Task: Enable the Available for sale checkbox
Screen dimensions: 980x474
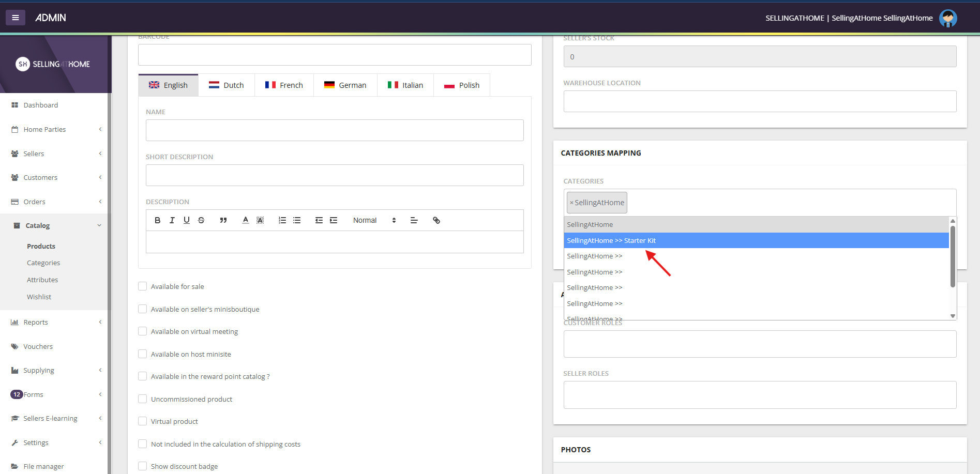Action: click(143, 286)
